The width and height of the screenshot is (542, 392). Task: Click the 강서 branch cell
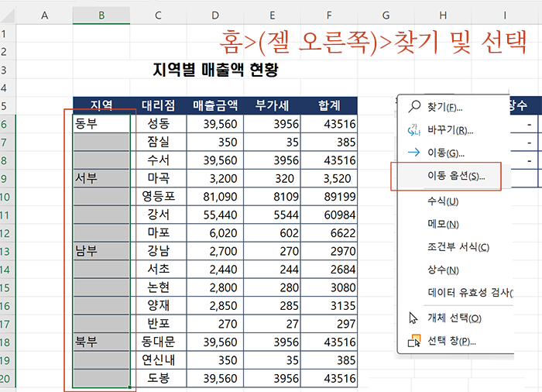158,215
